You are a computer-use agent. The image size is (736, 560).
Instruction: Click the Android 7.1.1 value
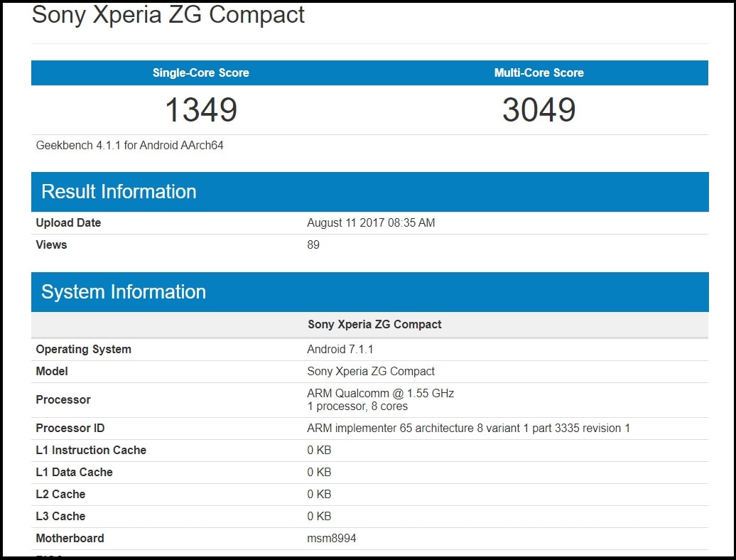click(x=340, y=349)
